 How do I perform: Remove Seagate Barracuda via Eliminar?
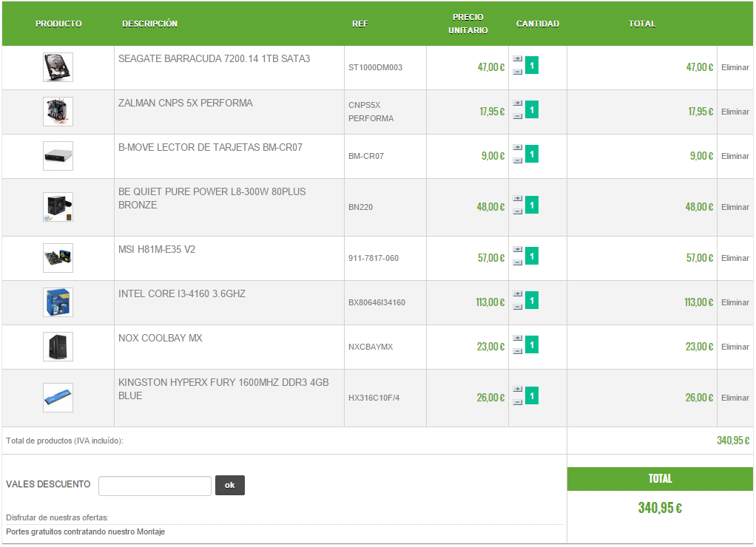(x=735, y=67)
